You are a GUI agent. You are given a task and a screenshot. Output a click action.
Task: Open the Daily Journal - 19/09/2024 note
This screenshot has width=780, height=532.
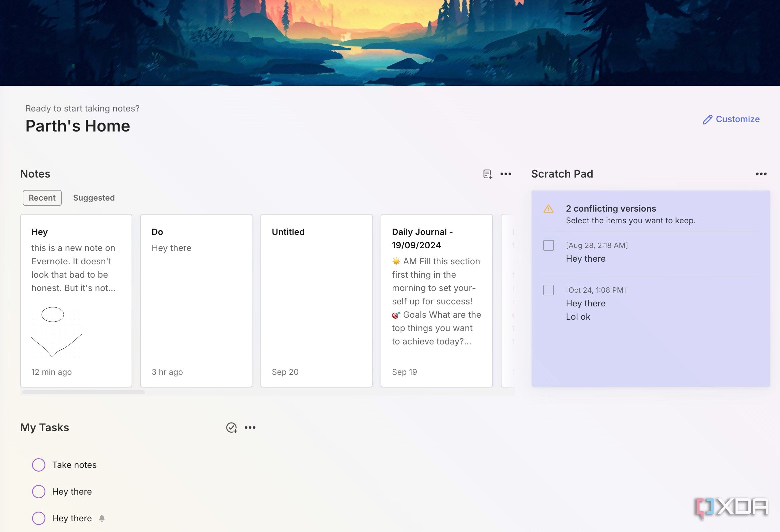(437, 301)
